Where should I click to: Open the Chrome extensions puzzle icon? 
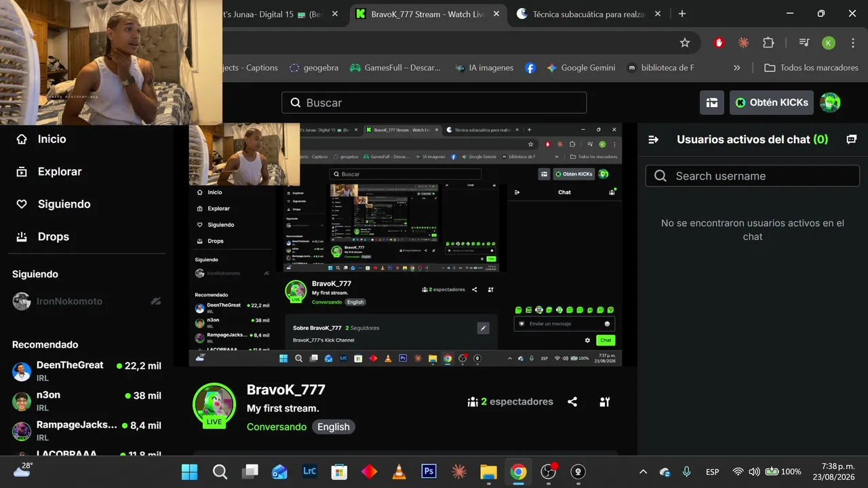[768, 43]
